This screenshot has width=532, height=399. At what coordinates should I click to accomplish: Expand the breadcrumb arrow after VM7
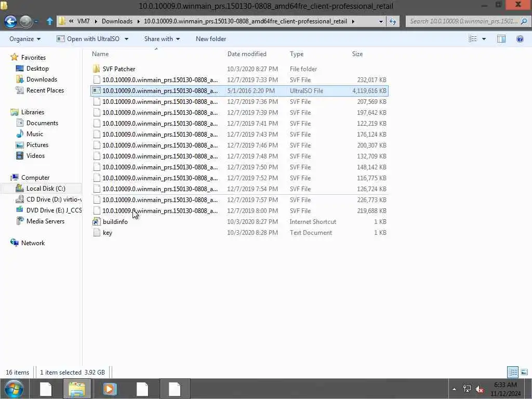(96, 21)
